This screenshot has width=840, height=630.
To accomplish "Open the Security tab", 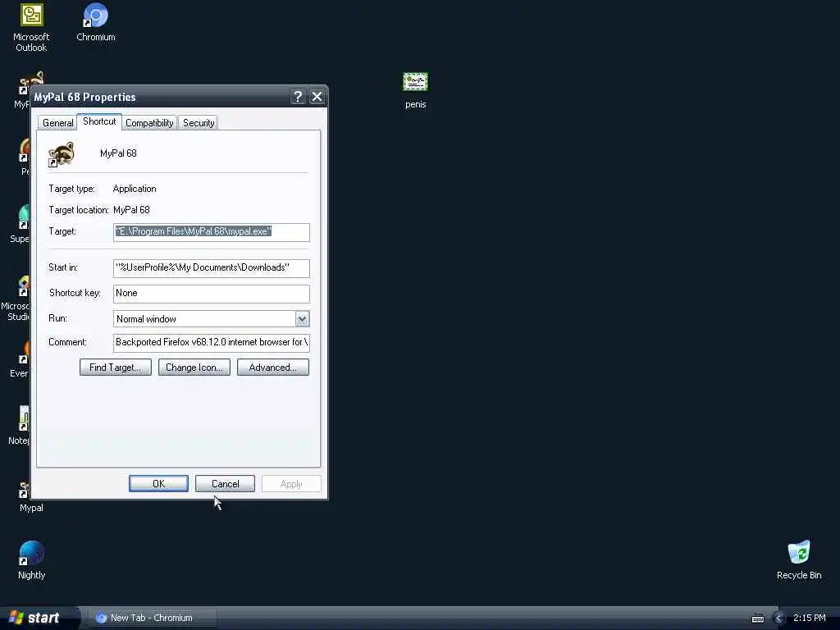I will pos(199,123).
